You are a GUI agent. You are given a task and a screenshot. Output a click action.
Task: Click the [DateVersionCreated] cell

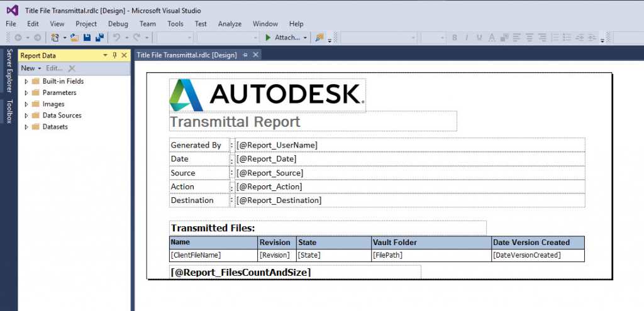(x=538, y=255)
